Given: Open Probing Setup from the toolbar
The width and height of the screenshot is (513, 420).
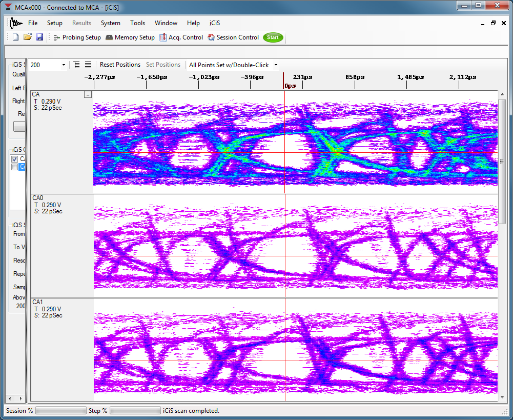Looking at the screenshot, I should point(77,37).
